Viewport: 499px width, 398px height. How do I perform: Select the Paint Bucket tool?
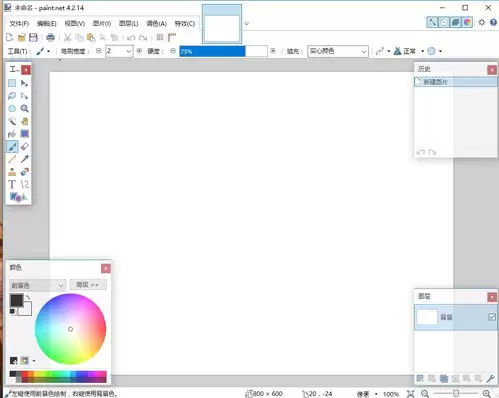[x=12, y=134]
